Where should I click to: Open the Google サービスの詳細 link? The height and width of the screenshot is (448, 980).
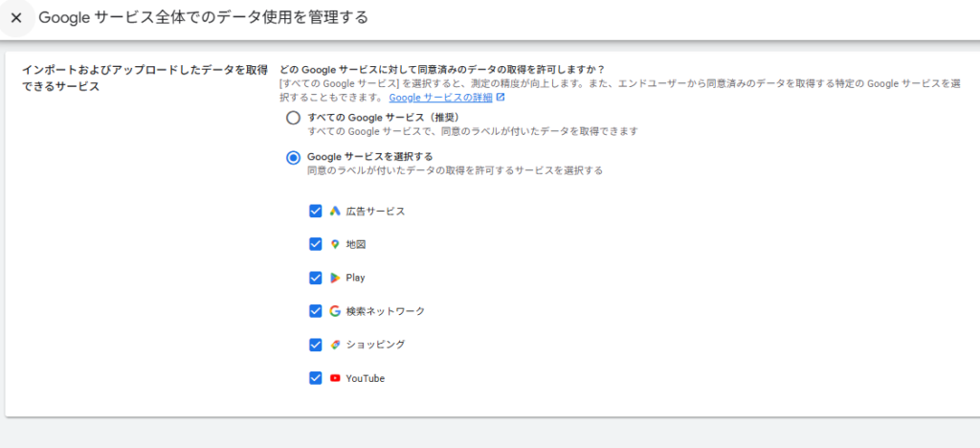pos(440,98)
